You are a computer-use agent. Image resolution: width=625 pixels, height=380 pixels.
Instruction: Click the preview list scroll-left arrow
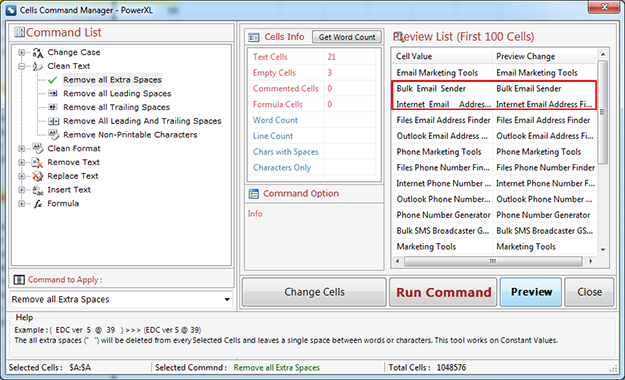point(397,262)
